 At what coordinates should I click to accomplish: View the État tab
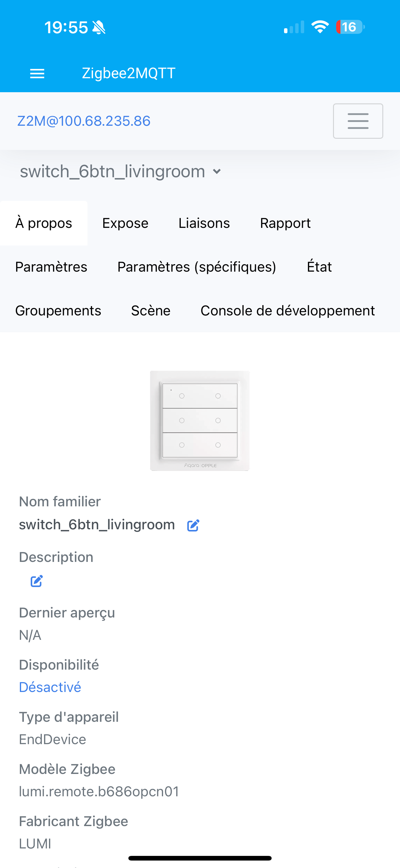point(319,267)
